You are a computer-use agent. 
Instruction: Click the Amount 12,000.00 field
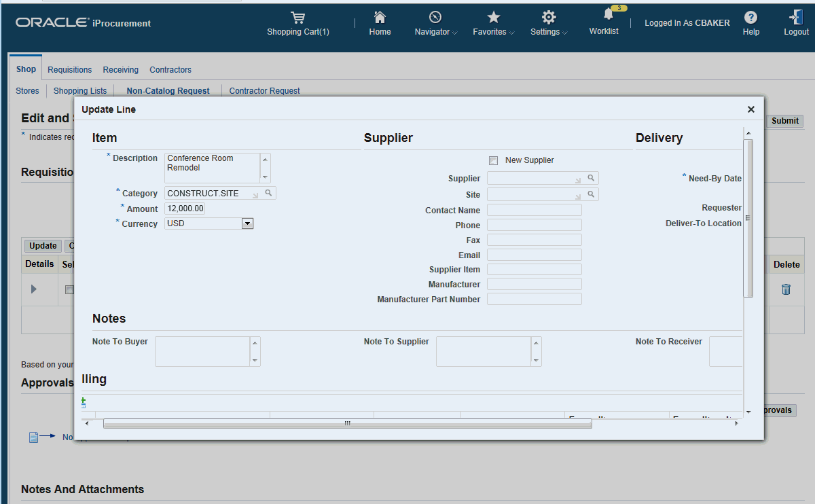[185, 209]
